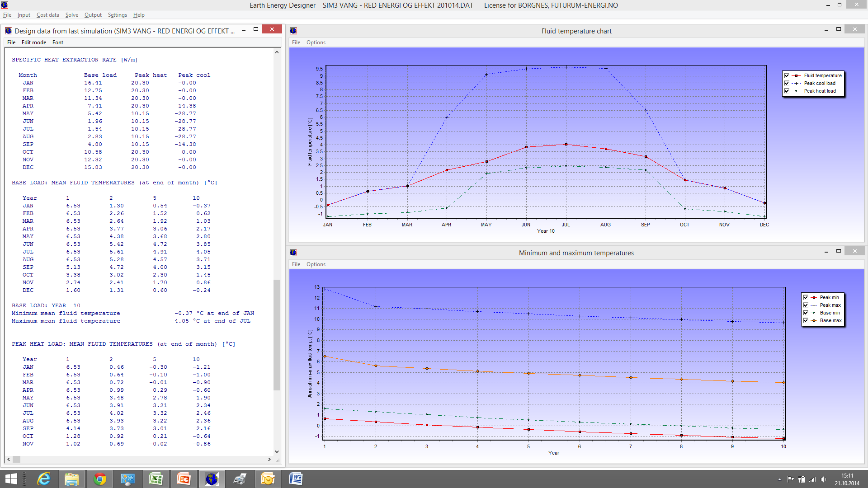Open Google Chrome from taskbar

tap(99, 479)
